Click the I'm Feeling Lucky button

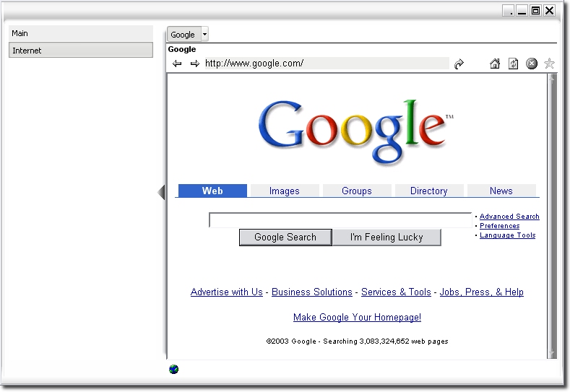click(387, 238)
